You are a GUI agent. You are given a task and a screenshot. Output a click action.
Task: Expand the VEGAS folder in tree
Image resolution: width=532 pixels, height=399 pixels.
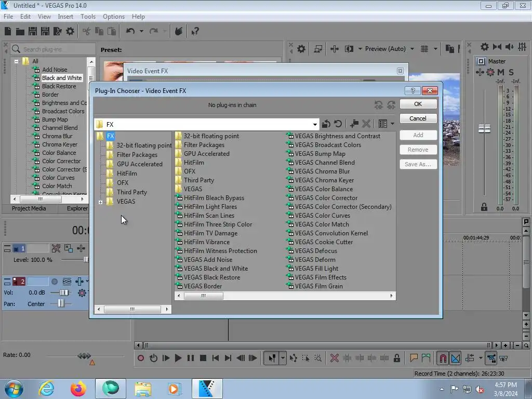click(x=100, y=202)
